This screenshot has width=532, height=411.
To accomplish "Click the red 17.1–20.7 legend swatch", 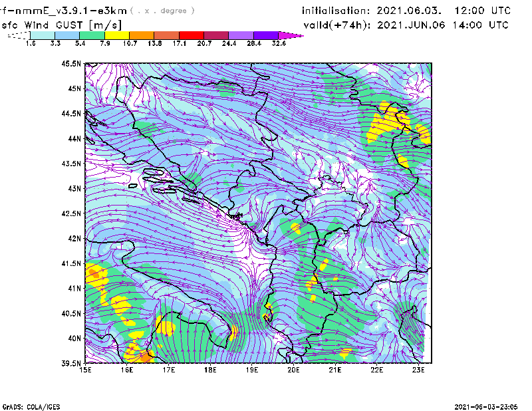I will tap(192, 35).
